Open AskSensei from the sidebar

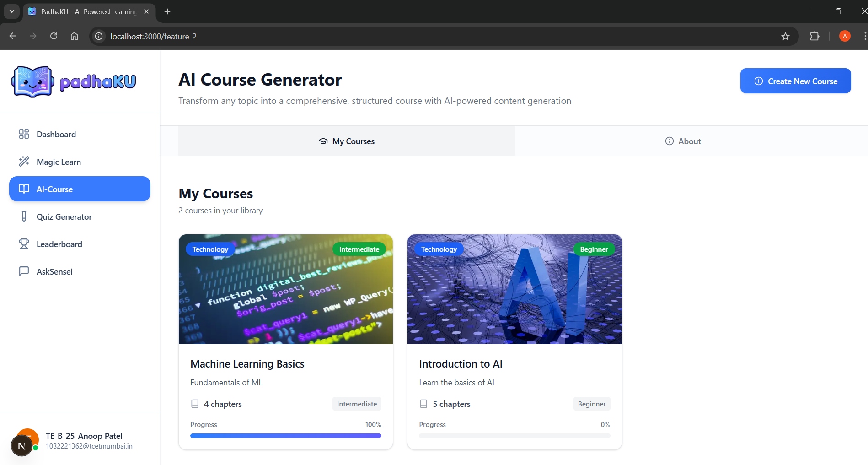[80, 271]
